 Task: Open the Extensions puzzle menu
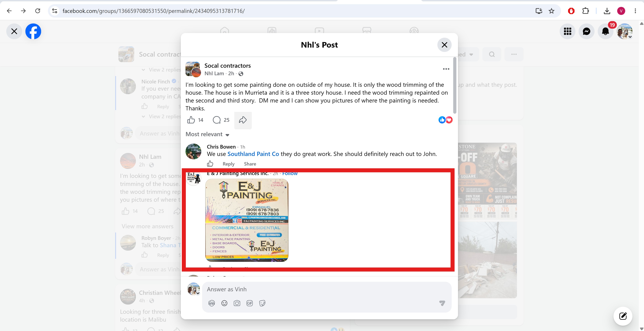pyautogui.click(x=585, y=11)
